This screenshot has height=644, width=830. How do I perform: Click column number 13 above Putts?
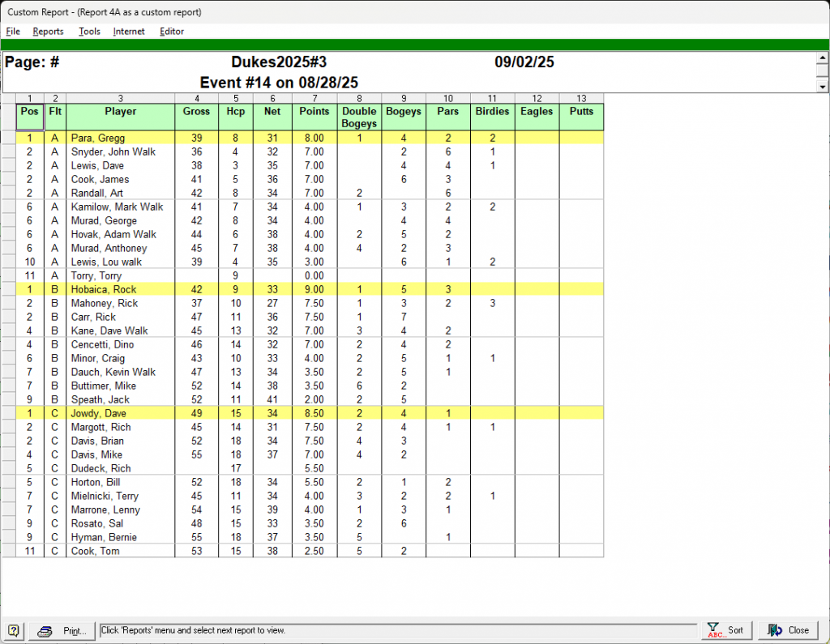(581, 98)
